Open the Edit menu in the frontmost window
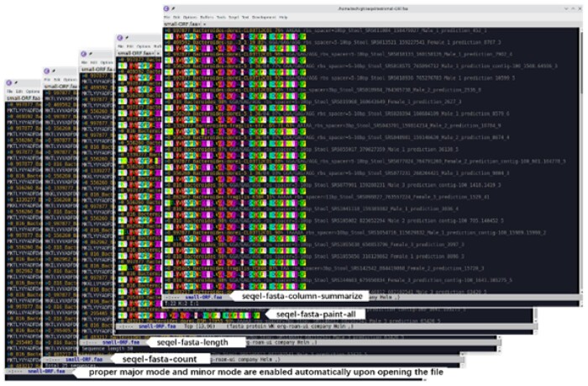 [x=176, y=18]
